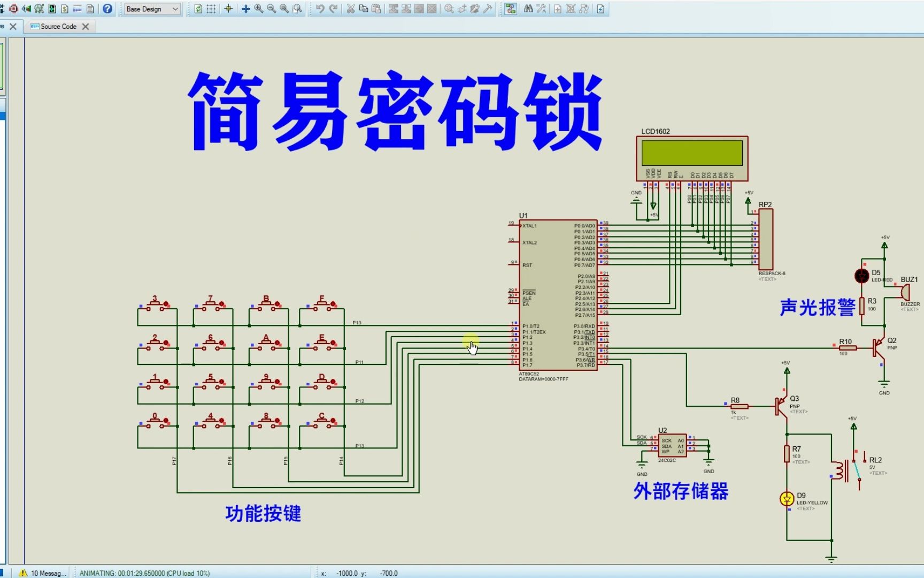
Task: Open Packaging Tool icon
Action: (x=475, y=9)
